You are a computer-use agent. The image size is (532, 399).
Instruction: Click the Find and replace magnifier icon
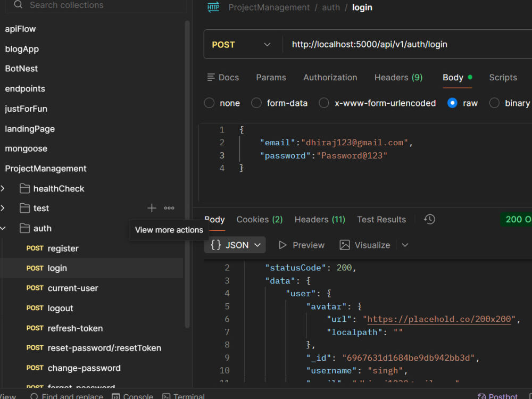34,396
